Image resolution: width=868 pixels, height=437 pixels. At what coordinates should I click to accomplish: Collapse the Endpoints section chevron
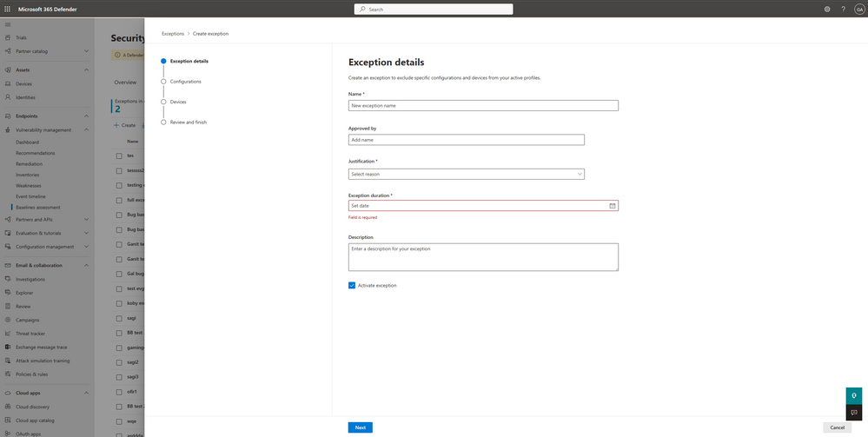pos(86,116)
